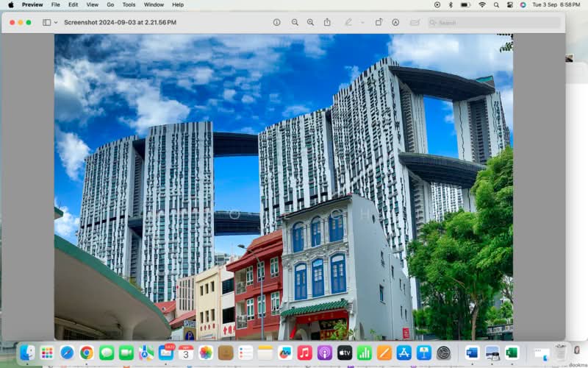Activate Siri from the menu bar
Image resolution: width=588 pixels, height=368 pixels.
coord(523,5)
